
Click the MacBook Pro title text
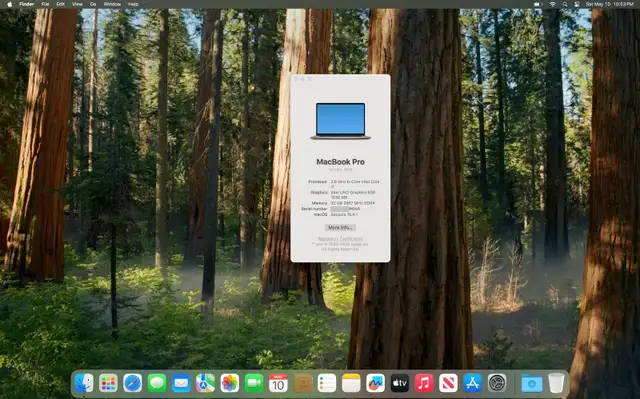340,162
